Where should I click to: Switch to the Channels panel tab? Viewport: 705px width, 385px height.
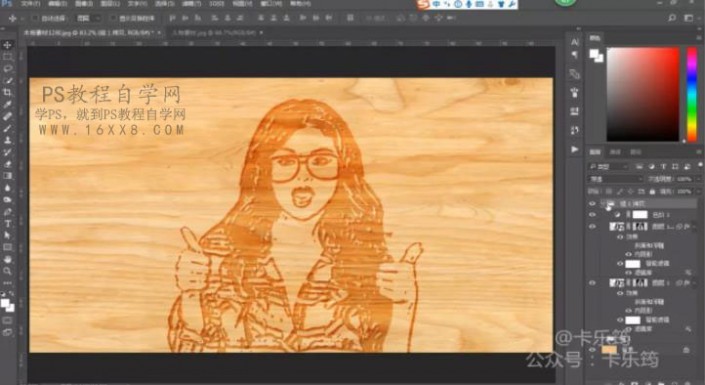615,152
